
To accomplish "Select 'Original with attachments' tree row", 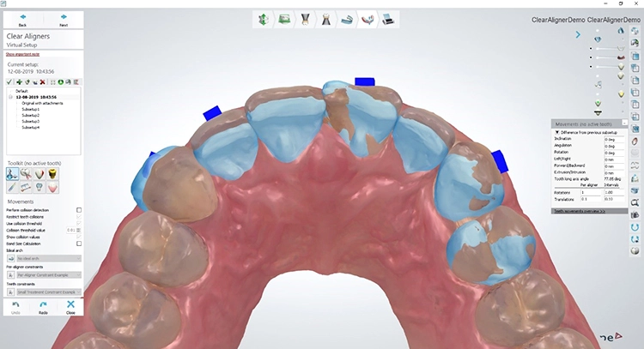I will 42,104.
